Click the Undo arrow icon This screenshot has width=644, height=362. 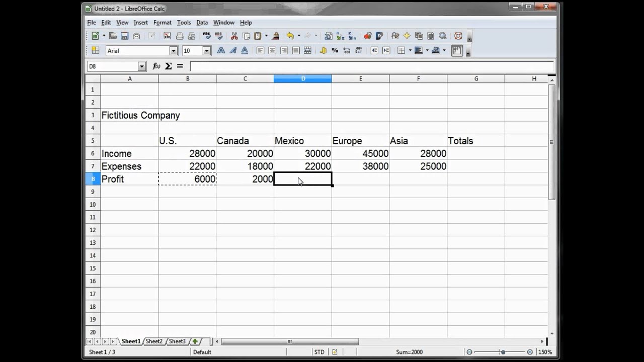pos(290,36)
